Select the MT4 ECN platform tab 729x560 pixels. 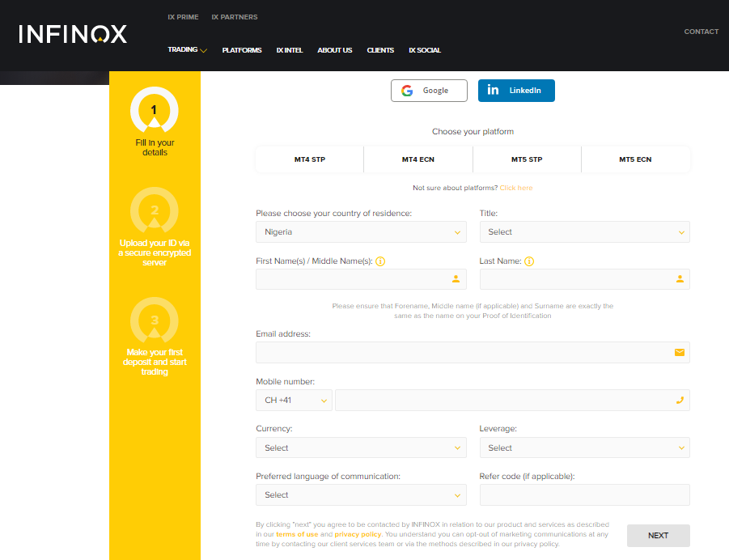[x=418, y=159]
